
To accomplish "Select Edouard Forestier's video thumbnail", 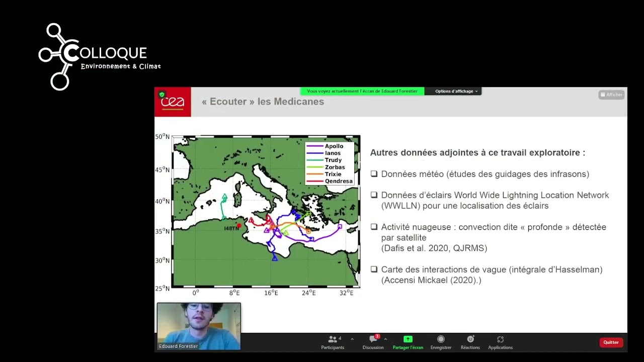I will 199,326.
